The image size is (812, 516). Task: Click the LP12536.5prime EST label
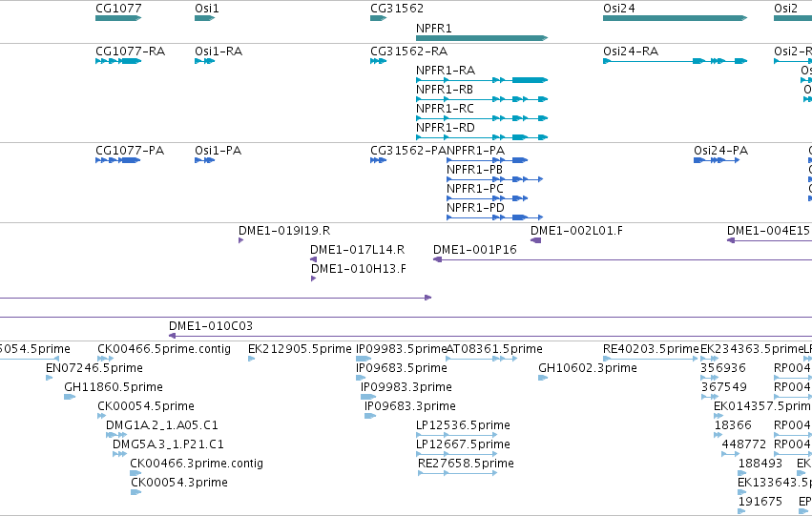(x=463, y=426)
